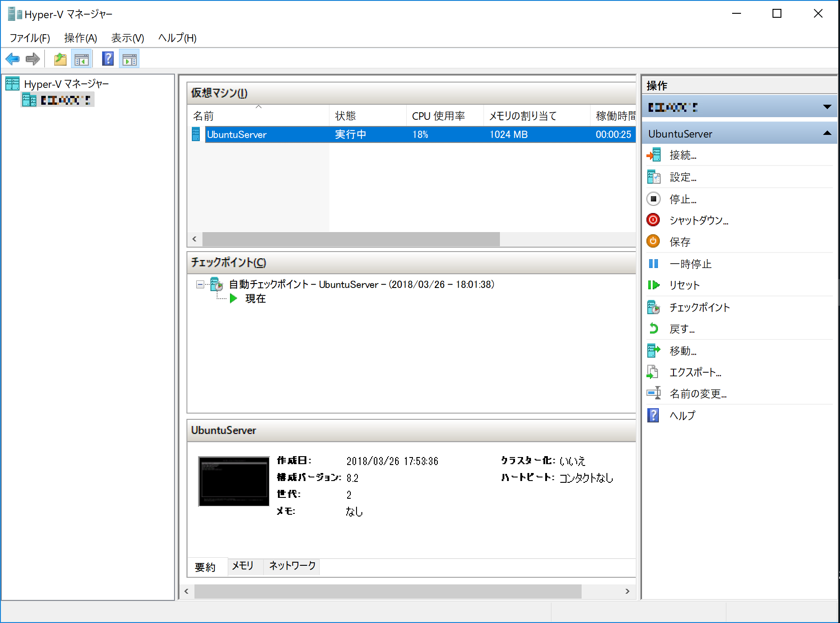Sort by the 状態 column header
The width and height of the screenshot is (840, 623).
(x=368, y=116)
